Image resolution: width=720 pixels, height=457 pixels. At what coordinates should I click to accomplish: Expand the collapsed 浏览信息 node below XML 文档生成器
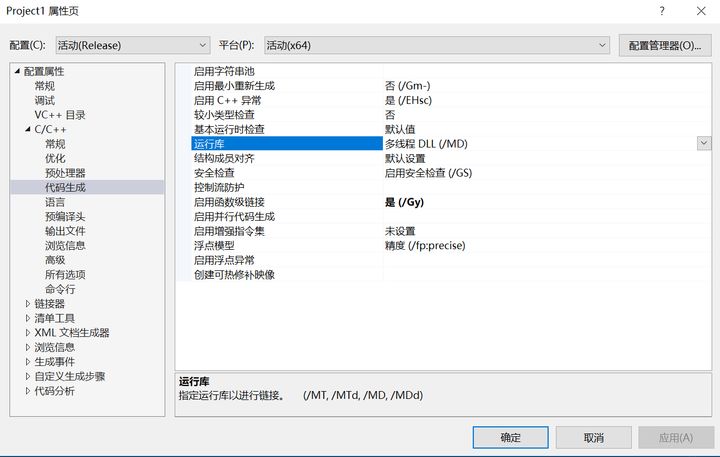click(28, 347)
